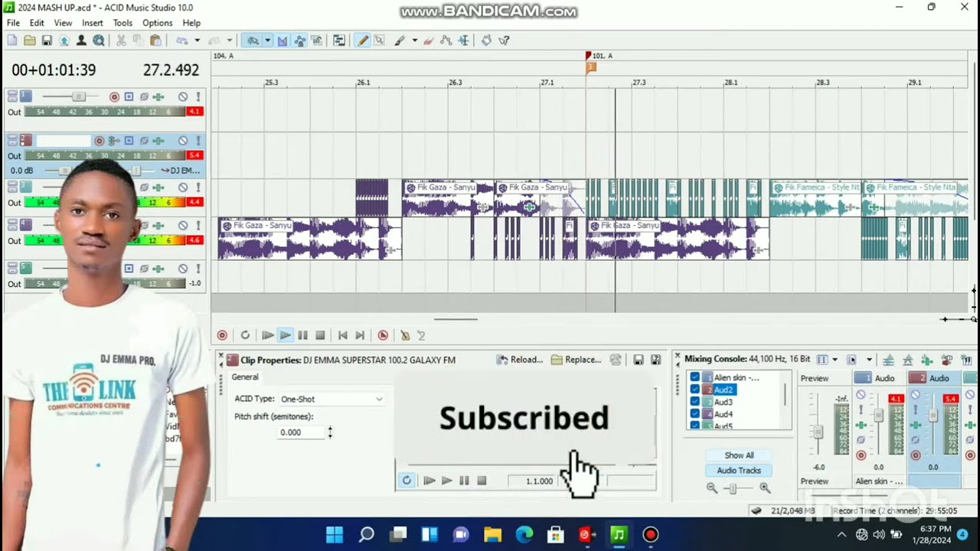Open the View menu
Image resolution: width=980 pixels, height=551 pixels.
tap(63, 23)
